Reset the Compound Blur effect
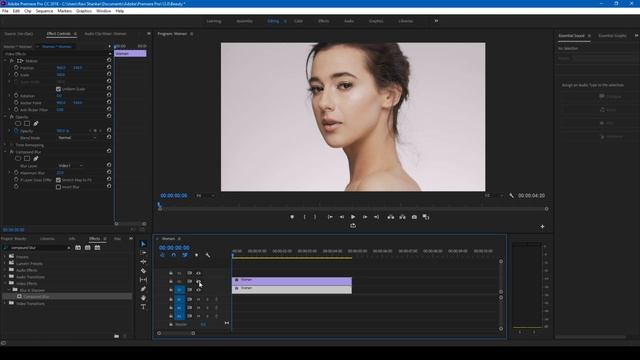640x360 pixels. coord(109,151)
